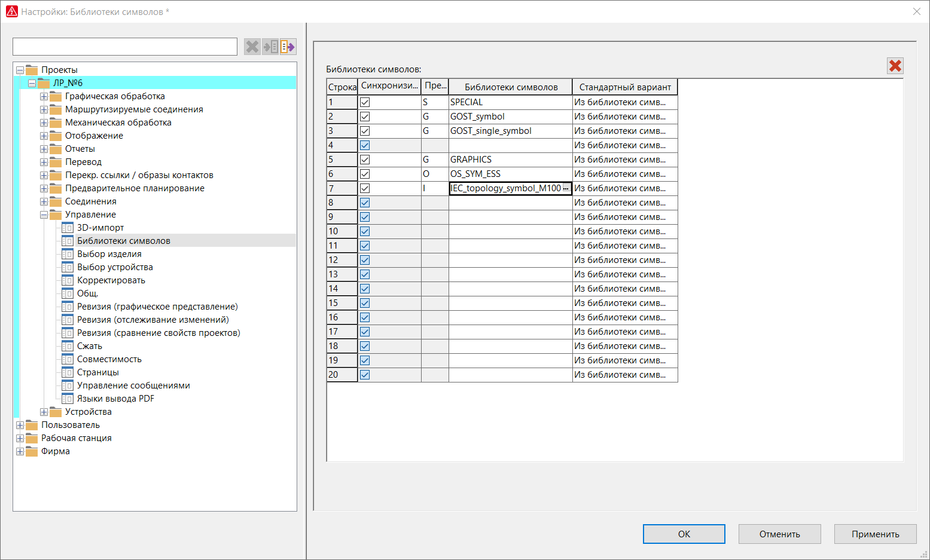Expand the Отчеты node
The width and height of the screenshot is (930, 560).
(44, 149)
